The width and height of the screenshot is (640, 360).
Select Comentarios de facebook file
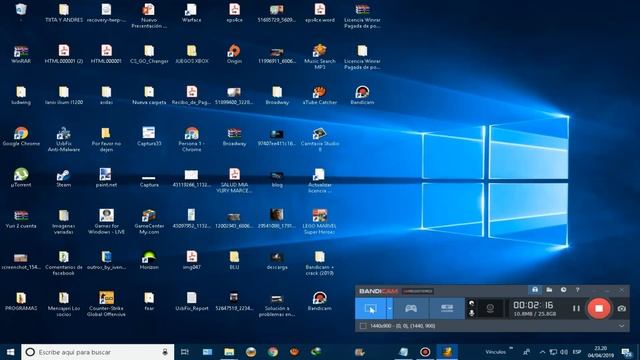pyautogui.click(x=63, y=263)
